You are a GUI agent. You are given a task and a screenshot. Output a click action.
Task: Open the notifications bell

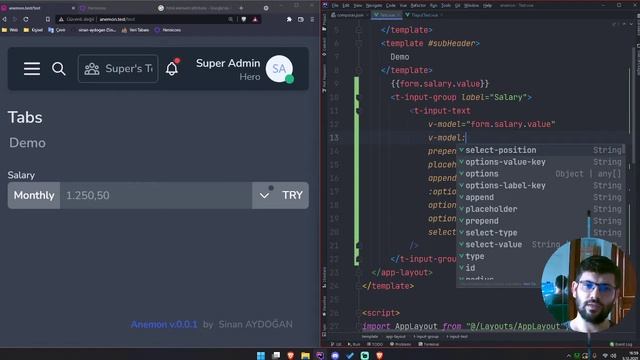172,68
